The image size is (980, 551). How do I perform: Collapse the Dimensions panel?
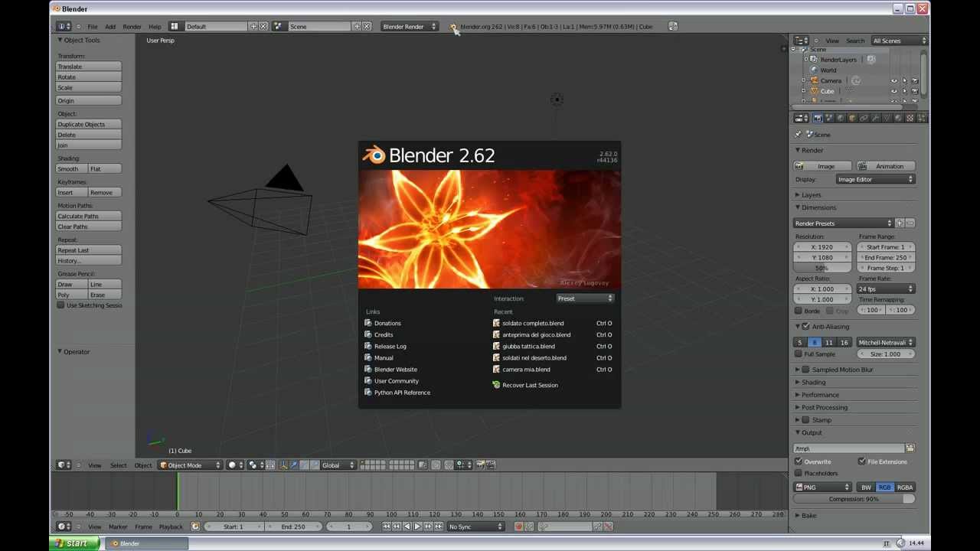coord(818,207)
